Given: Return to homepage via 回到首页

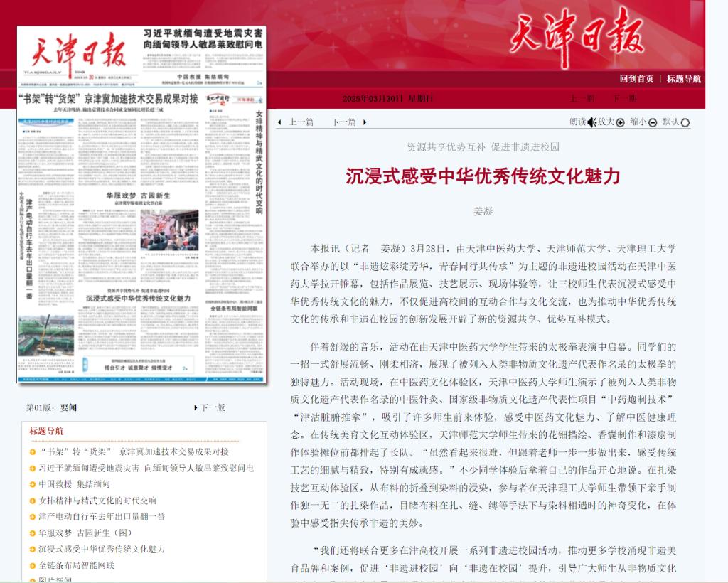Looking at the screenshot, I should 636,79.
